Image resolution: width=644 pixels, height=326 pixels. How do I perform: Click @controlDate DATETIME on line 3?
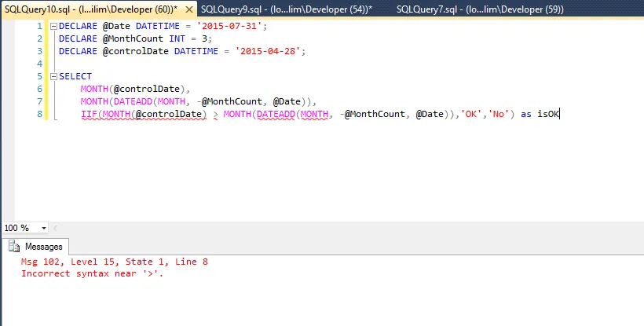[x=160, y=51]
